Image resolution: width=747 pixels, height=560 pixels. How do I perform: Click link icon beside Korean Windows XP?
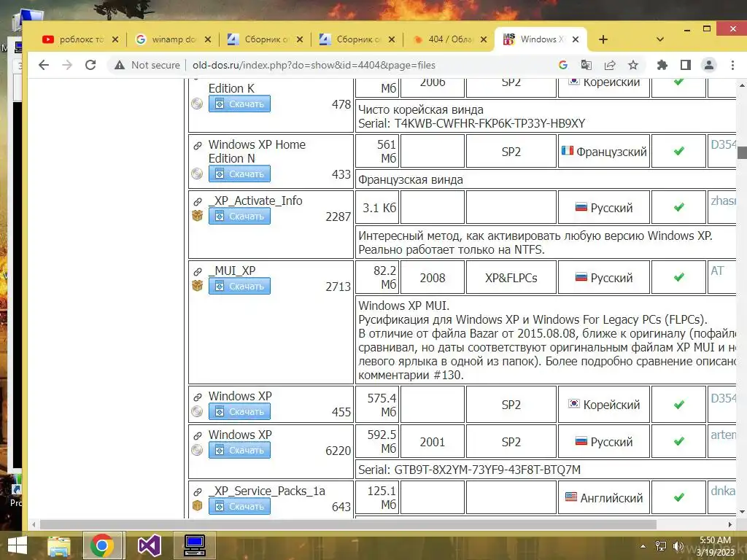[x=197, y=397]
